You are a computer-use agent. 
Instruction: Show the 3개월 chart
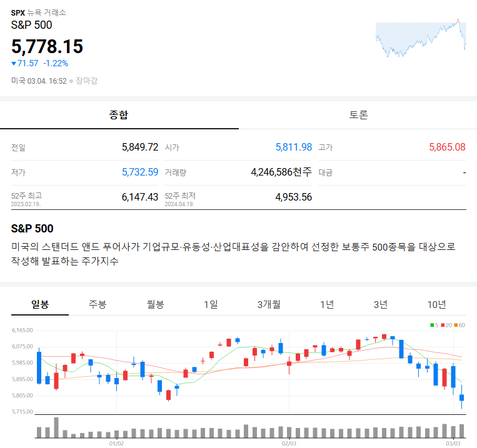click(x=269, y=304)
